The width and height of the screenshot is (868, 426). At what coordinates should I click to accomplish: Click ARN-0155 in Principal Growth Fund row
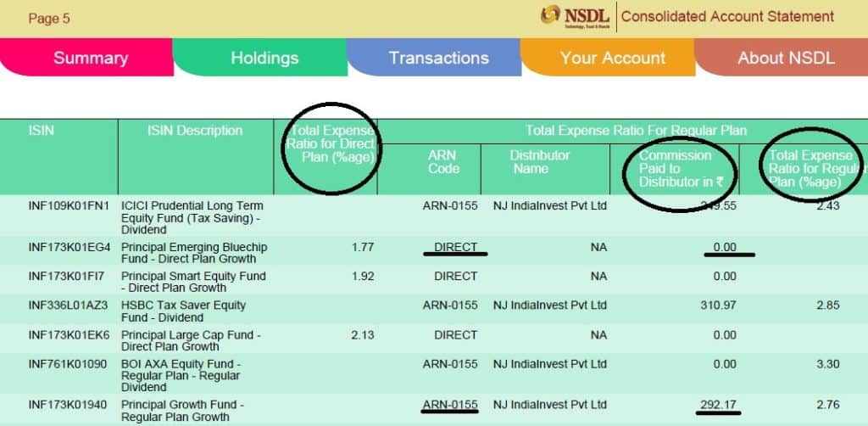click(x=450, y=405)
